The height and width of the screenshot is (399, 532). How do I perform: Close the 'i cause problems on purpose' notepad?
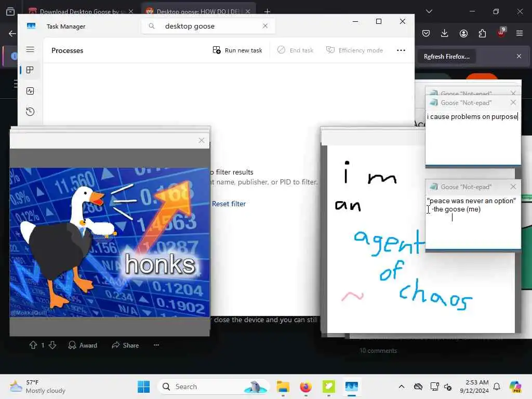click(x=513, y=102)
